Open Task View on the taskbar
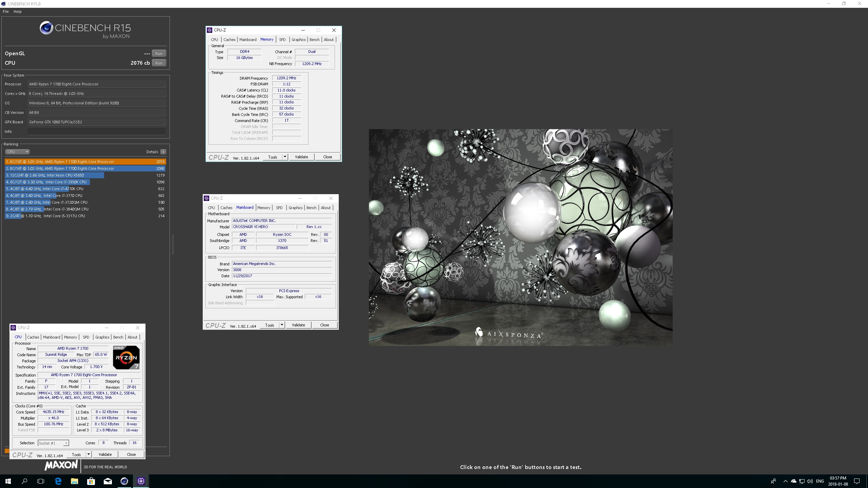The width and height of the screenshot is (868, 488). (41, 481)
